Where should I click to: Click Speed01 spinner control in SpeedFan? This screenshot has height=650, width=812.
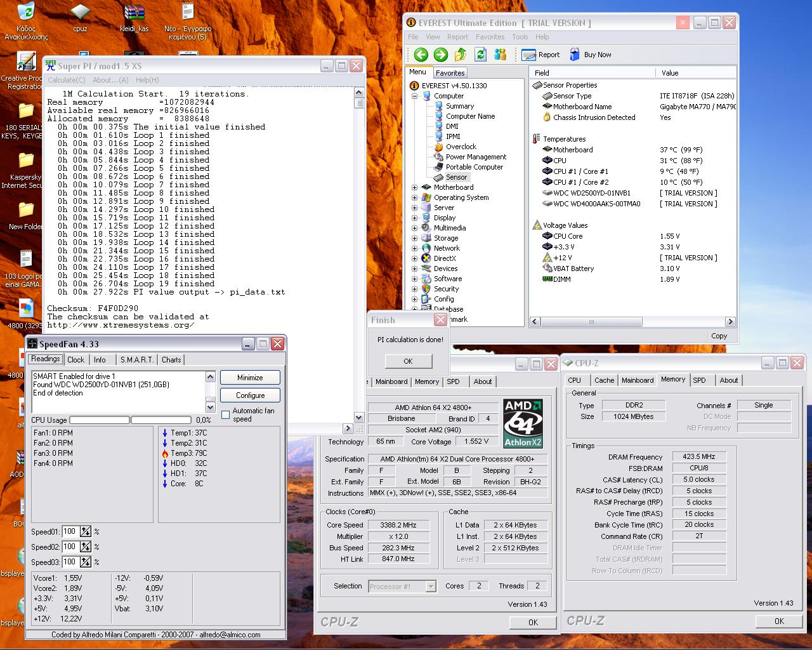tap(86, 531)
